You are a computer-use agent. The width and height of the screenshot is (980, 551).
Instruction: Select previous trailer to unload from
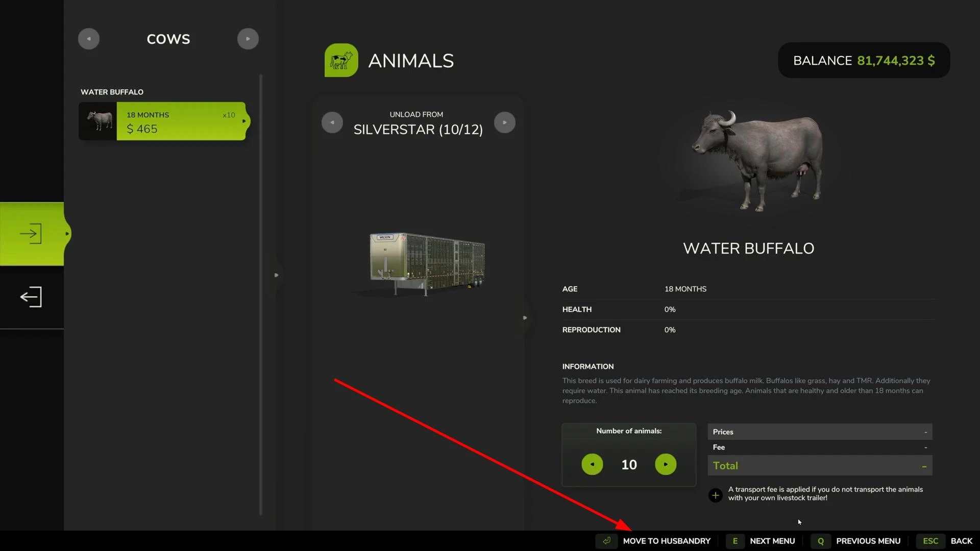pos(332,122)
